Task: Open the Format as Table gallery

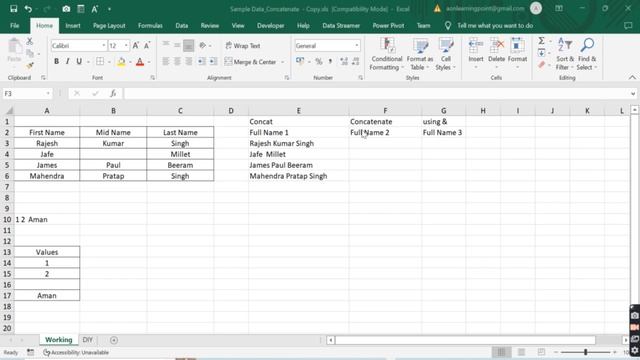Action: pos(420,54)
